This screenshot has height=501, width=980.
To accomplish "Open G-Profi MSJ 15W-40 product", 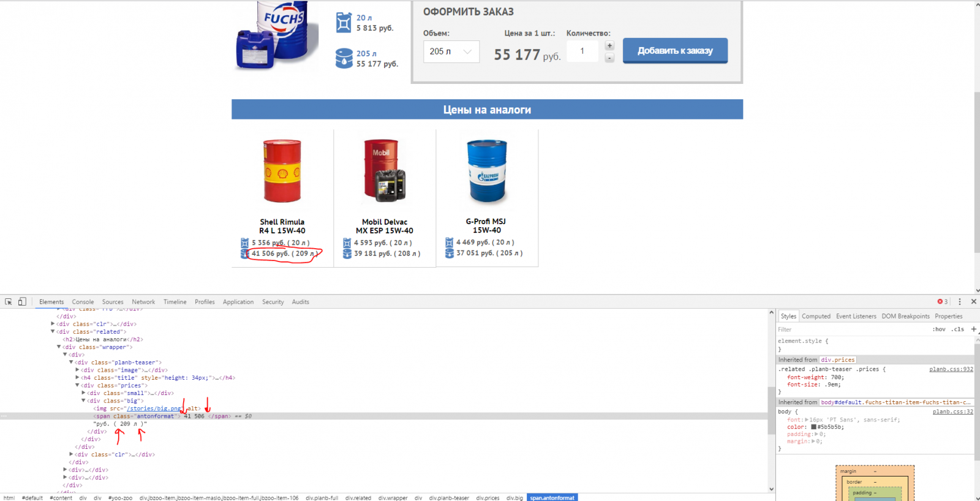I will pyautogui.click(x=486, y=225).
